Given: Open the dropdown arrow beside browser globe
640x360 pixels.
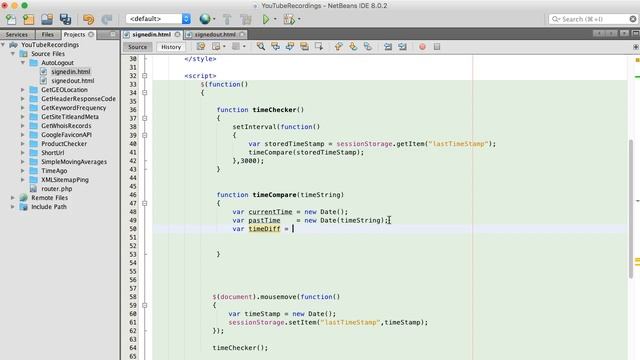Looking at the screenshot, I should point(214,19).
